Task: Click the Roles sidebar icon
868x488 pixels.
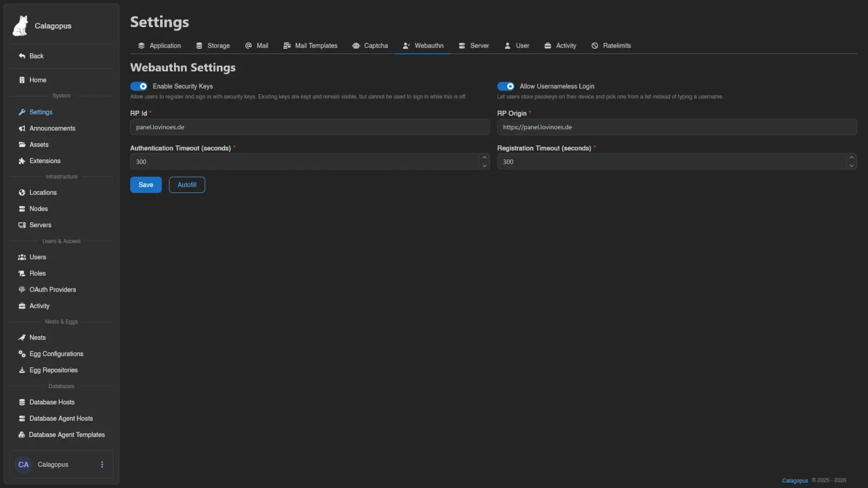Action: click(x=22, y=273)
